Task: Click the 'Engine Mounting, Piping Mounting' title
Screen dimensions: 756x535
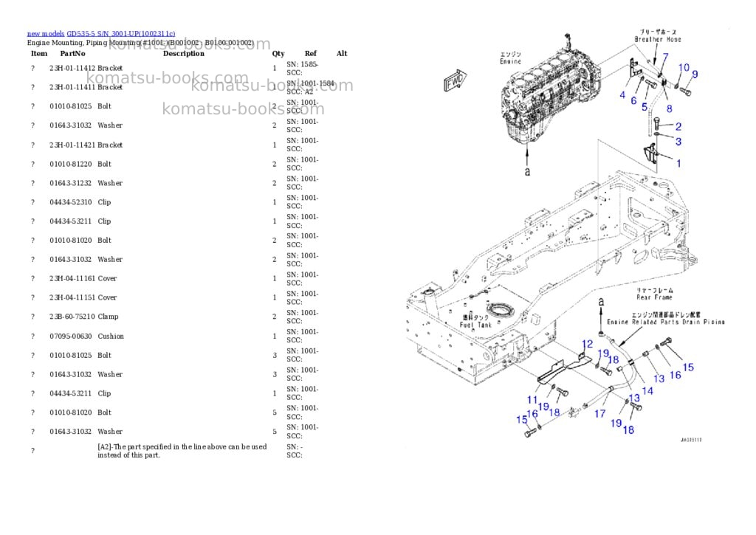Action: pyautogui.click(x=140, y=43)
